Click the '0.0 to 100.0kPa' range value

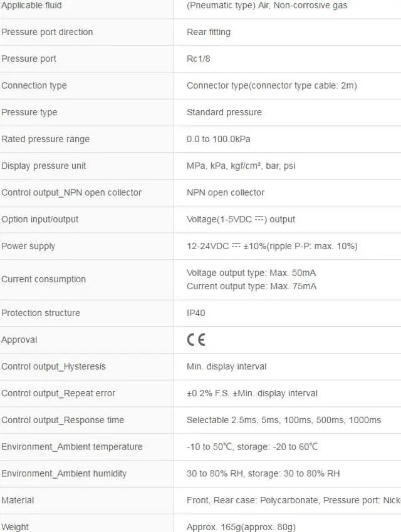point(218,139)
